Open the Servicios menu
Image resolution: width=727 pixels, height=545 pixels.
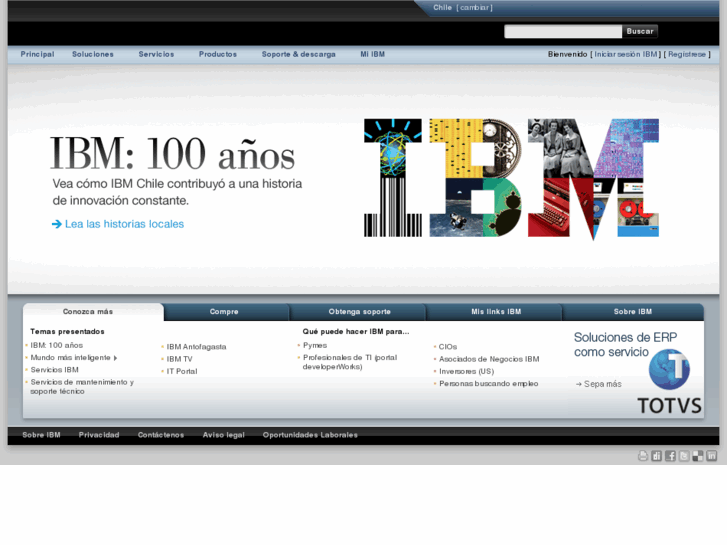click(156, 54)
